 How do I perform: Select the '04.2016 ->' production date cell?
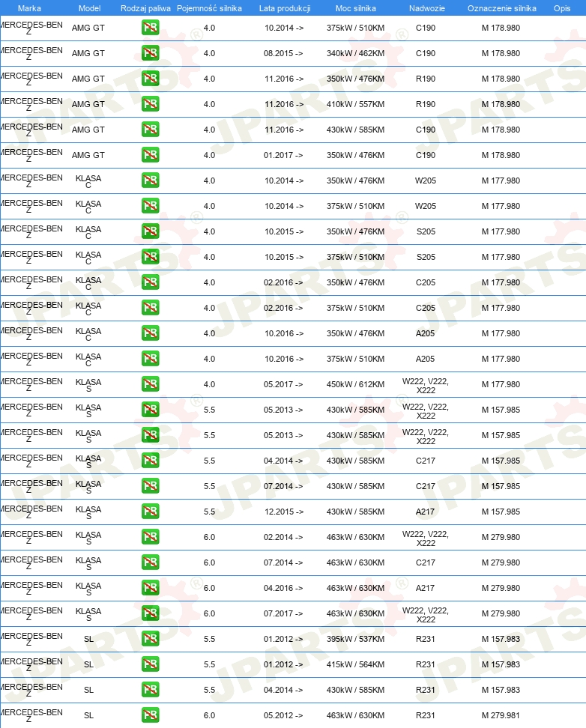(x=283, y=588)
